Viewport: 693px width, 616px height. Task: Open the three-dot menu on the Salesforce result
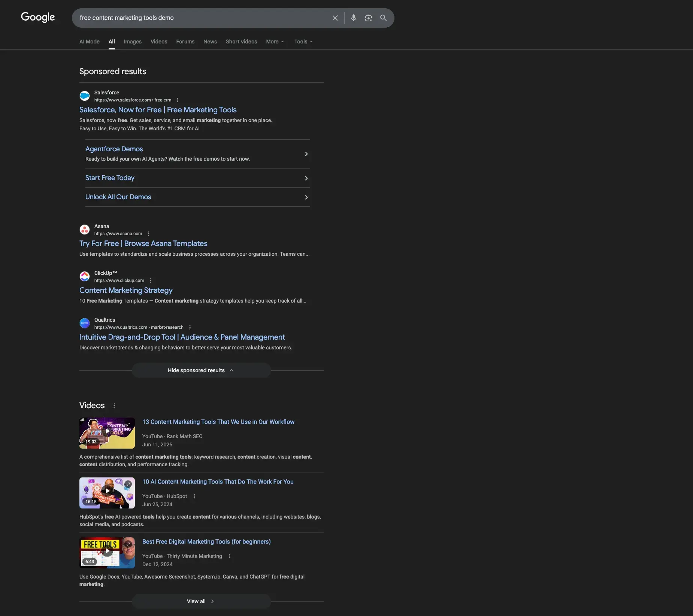tap(177, 100)
